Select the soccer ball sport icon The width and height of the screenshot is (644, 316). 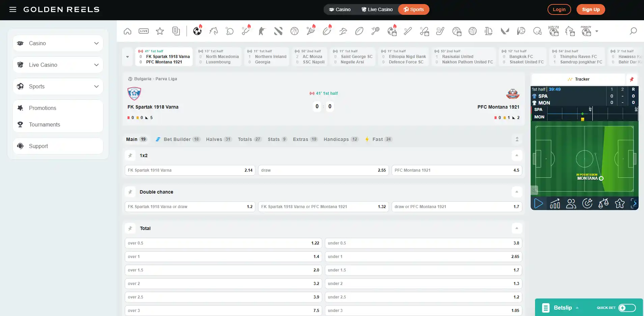click(197, 31)
